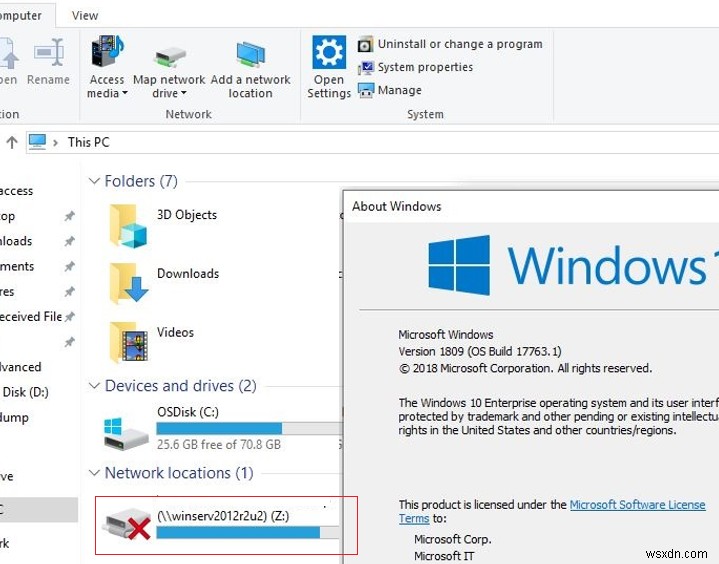Open Microsoft Software License Terms link
The width and height of the screenshot is (719, 564).
click(x=637, y=505)
